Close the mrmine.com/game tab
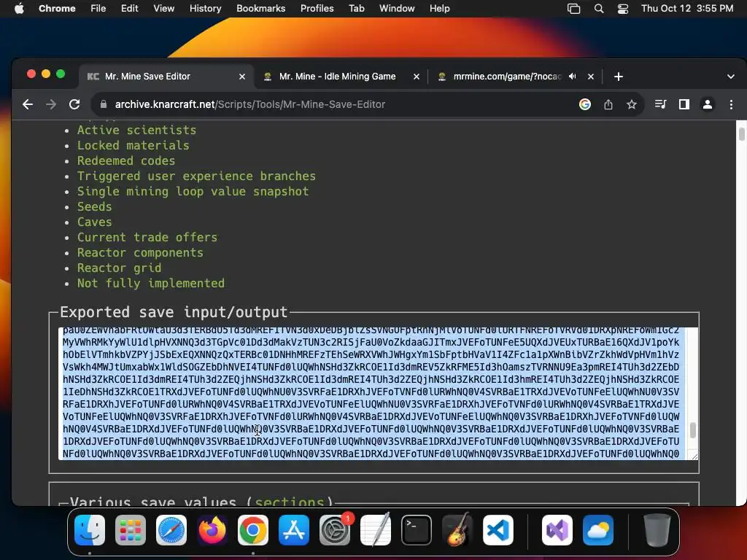Image resolution: width=747 pixels, height=560 pixels. pos(591,76)
